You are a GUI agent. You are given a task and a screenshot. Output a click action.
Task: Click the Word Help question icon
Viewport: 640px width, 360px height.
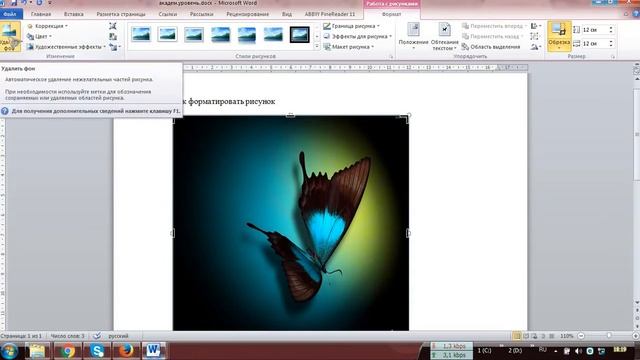pyautogui.click(x=637, y=14)
